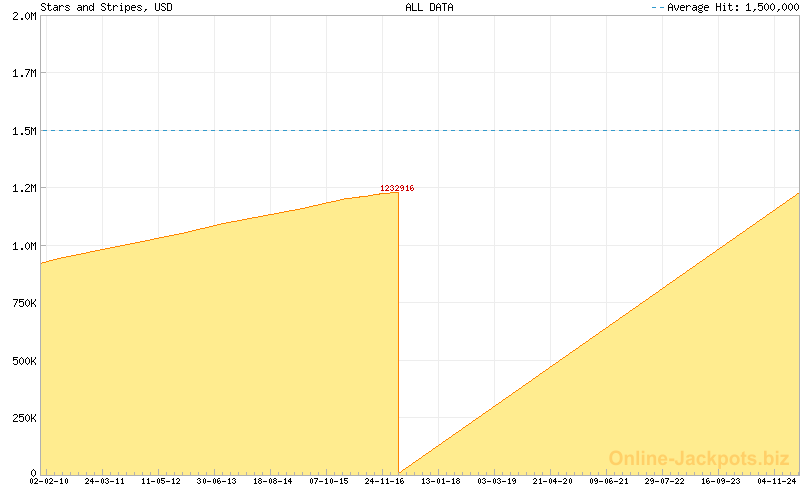800x490 pixels.
Task: Click the 1.5M y-axis label
Action: [23, 131]
